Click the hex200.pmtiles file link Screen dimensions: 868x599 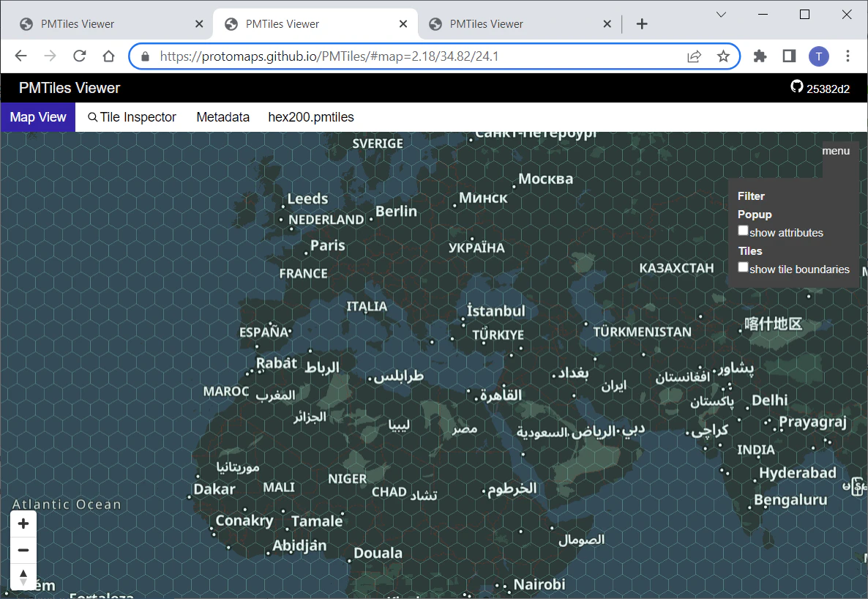coord(311,117)
